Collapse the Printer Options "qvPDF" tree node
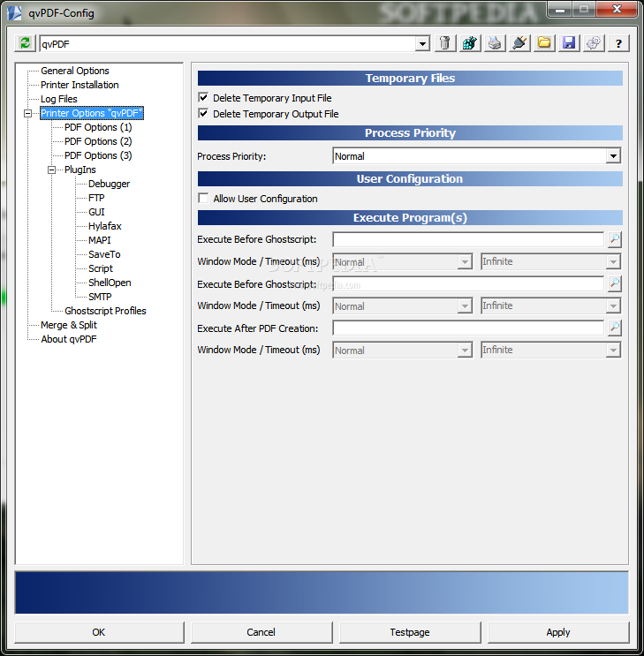Screen dimensions: 644x656 pos(27,113)
